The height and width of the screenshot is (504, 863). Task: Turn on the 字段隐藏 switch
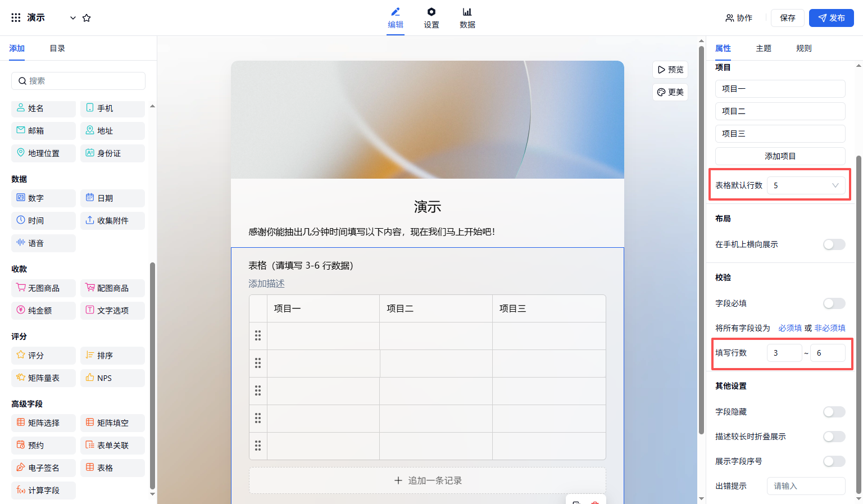[x=834, y=412]
